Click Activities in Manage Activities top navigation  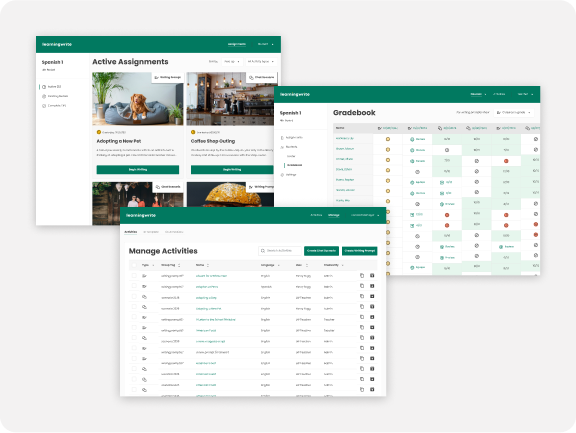tap(316, 215)
